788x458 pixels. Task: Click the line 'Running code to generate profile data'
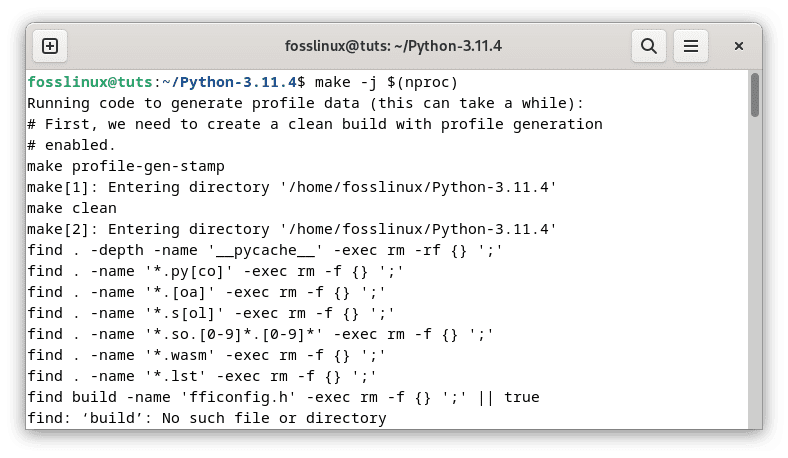click(305, 103)
